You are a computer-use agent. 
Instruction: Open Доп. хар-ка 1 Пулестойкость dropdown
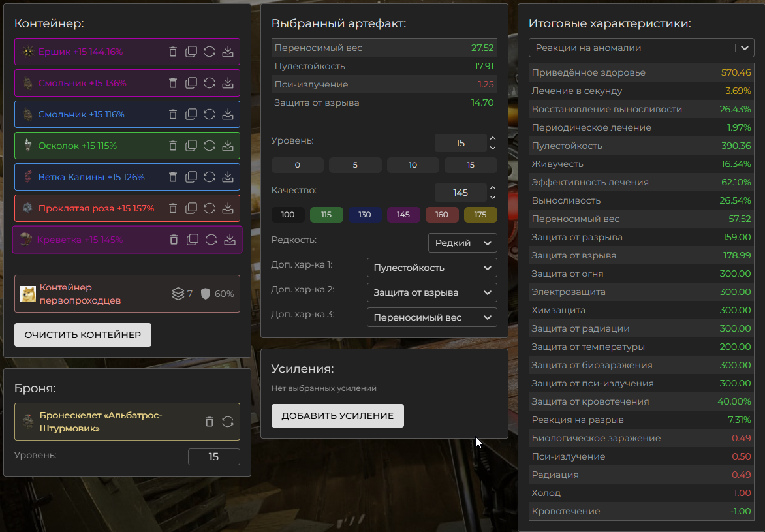(x=431, y=268)
